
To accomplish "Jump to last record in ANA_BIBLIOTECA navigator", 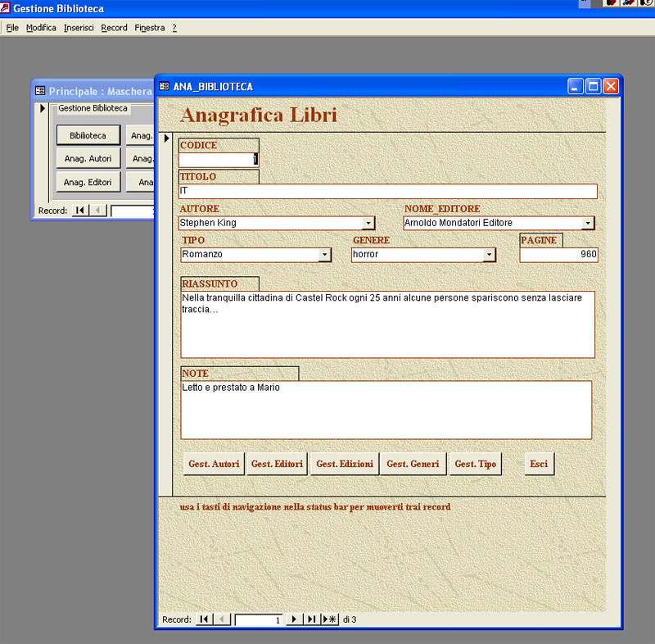I will click(312, 619).
